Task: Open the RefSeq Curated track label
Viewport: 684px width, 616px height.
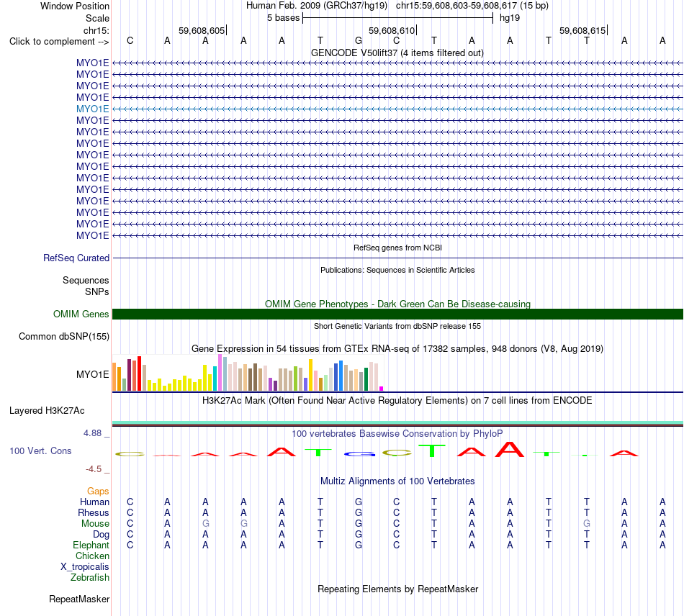Action: coord(76,258)
